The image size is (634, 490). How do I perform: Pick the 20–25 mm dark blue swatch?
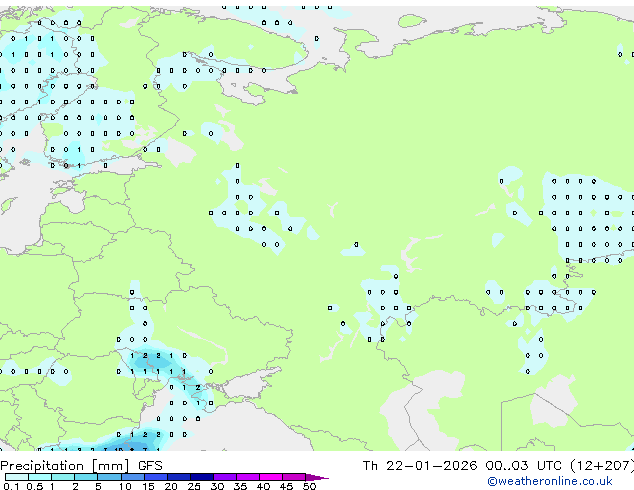178,477
